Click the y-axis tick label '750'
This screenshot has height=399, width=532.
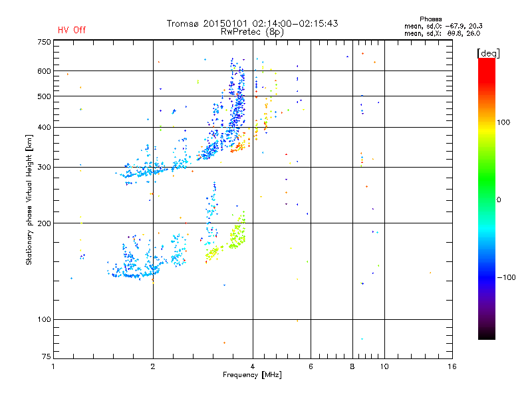click(44, 42)
